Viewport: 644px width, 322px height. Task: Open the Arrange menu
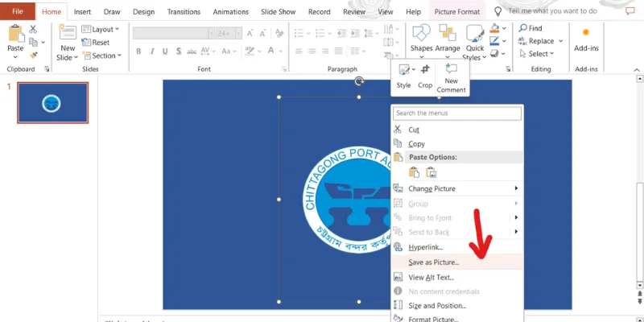pos(448,40)
